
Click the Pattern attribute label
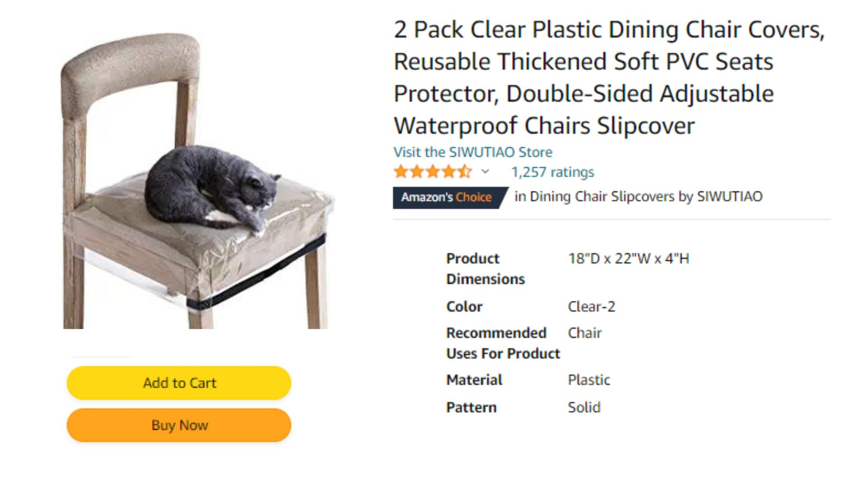tap(471, 407)
